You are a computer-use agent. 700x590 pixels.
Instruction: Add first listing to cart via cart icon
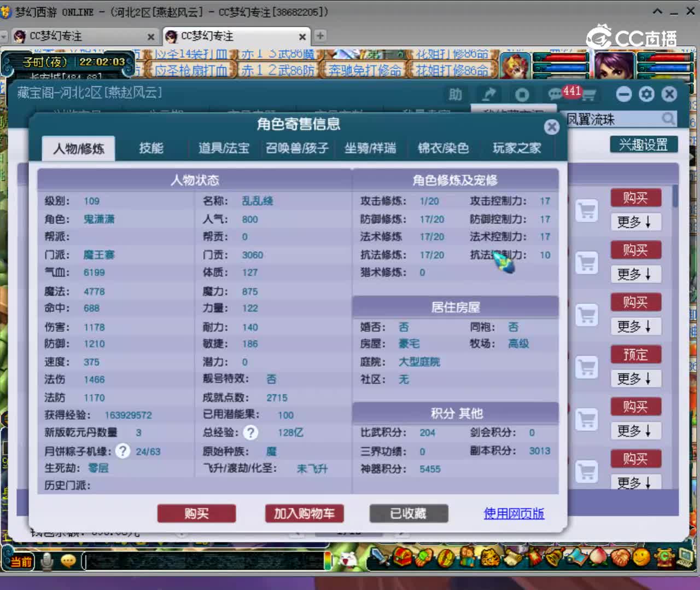[x=587, y=210]
